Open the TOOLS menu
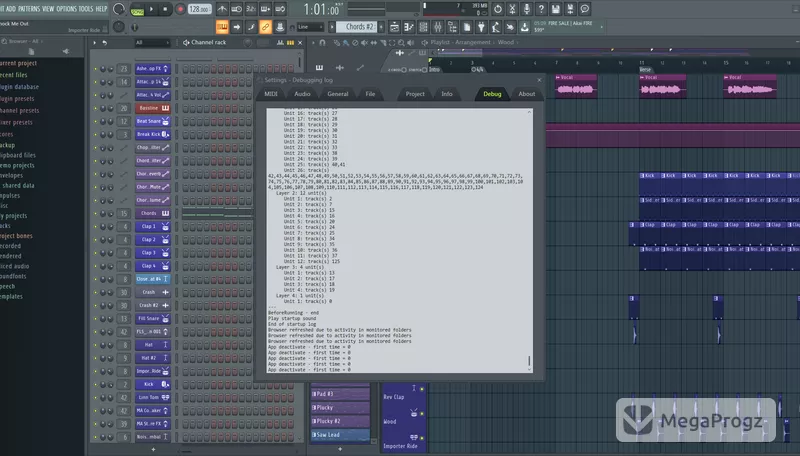Image resolution: width=800 pixels, height=456 pixels. (86, 9)
